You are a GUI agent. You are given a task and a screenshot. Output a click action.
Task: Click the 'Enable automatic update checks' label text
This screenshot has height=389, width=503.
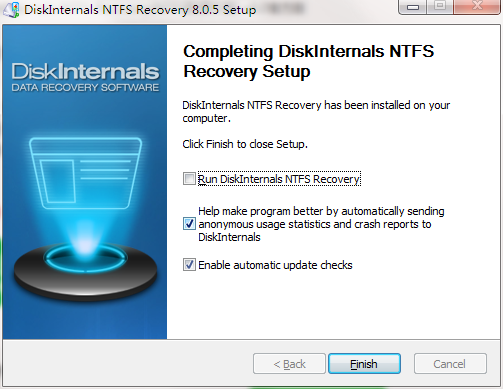click(x=275, y=265)
